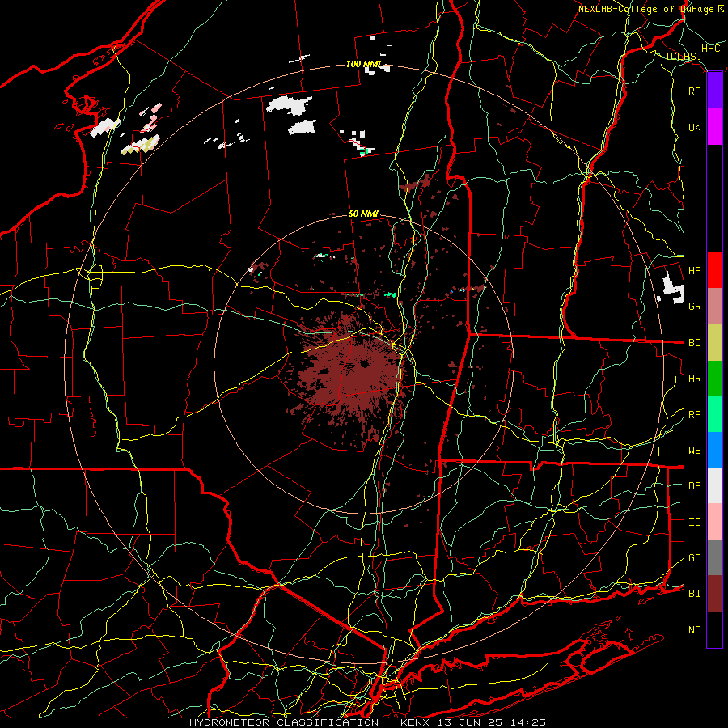Click the "RA" legend label

pyautogui.click(x=694, y=415)
